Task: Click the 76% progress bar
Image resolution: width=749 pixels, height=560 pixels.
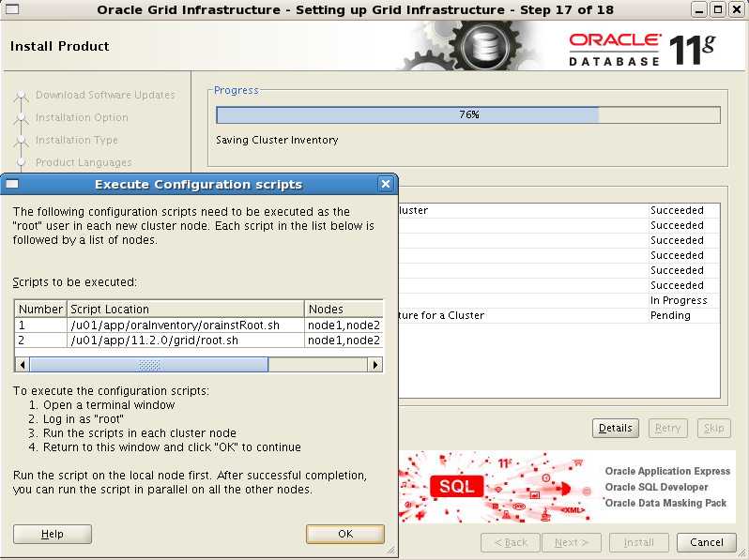Action: 468,114
